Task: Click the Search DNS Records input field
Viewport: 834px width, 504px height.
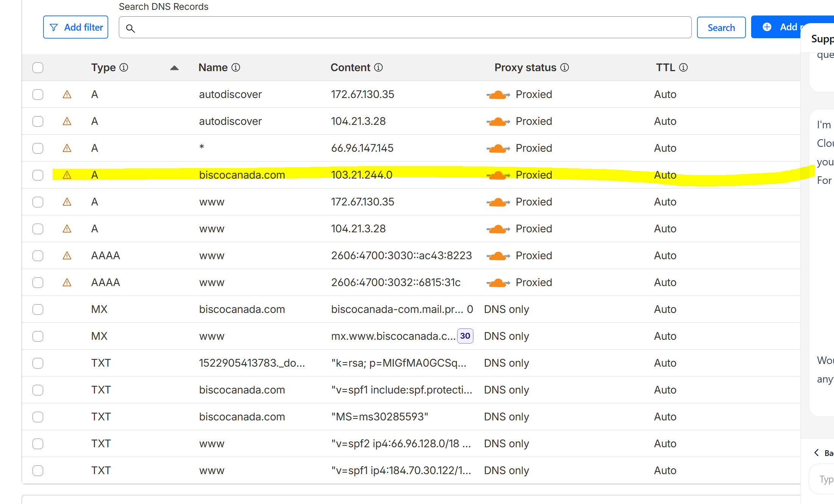Action: 405,28
